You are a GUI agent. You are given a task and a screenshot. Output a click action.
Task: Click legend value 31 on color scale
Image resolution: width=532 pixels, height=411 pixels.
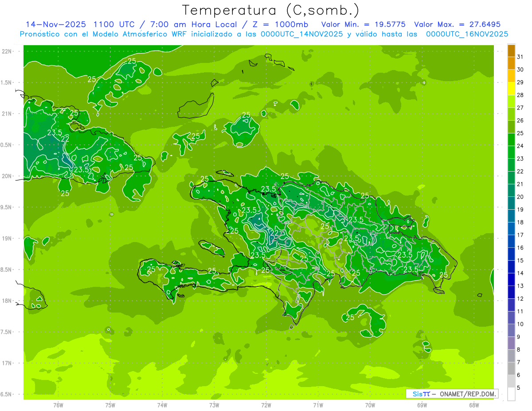click(520, 56)
